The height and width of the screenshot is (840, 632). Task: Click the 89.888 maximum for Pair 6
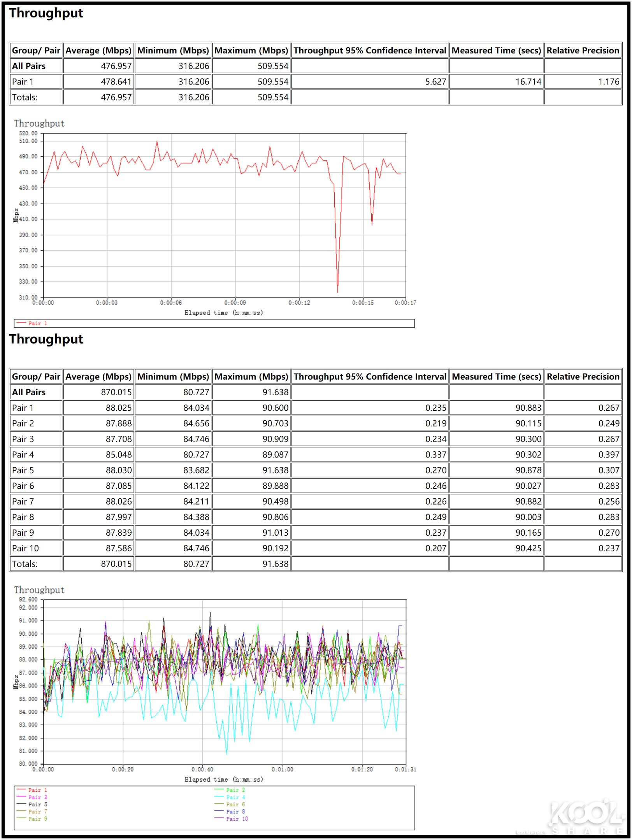[251, 486]
